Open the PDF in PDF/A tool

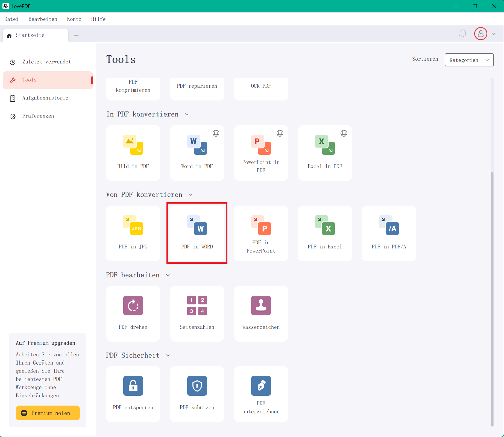[x=389, y=233]
